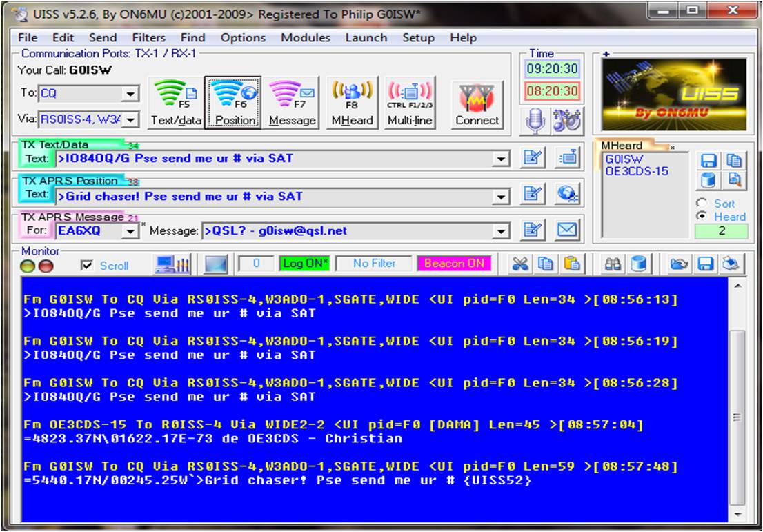Screen dimensions: 763x532
Task: Copy the MHeard list icon
Action: tap(734, 161)
